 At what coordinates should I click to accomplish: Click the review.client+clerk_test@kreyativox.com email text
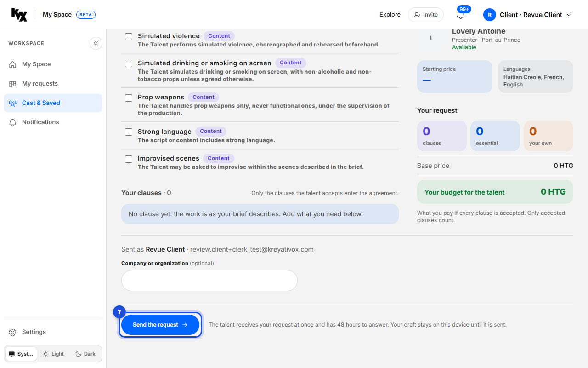pyautogui.click(x=252, y=249)
